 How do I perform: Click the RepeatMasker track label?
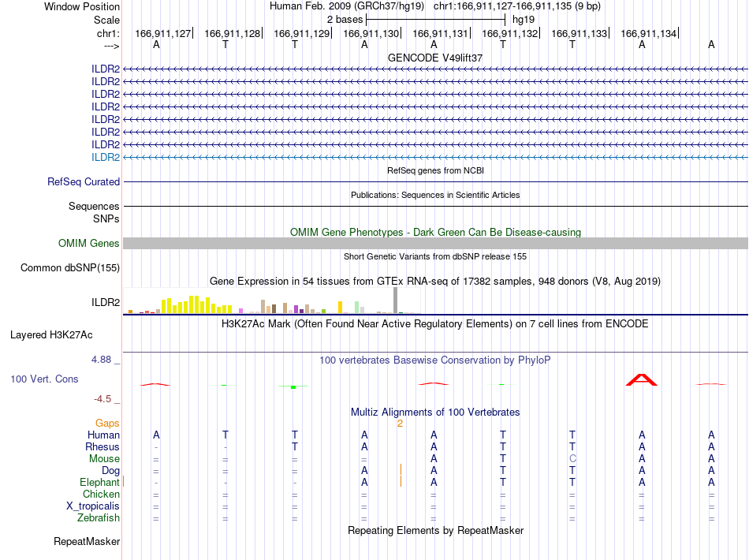(x=87, y=542)
